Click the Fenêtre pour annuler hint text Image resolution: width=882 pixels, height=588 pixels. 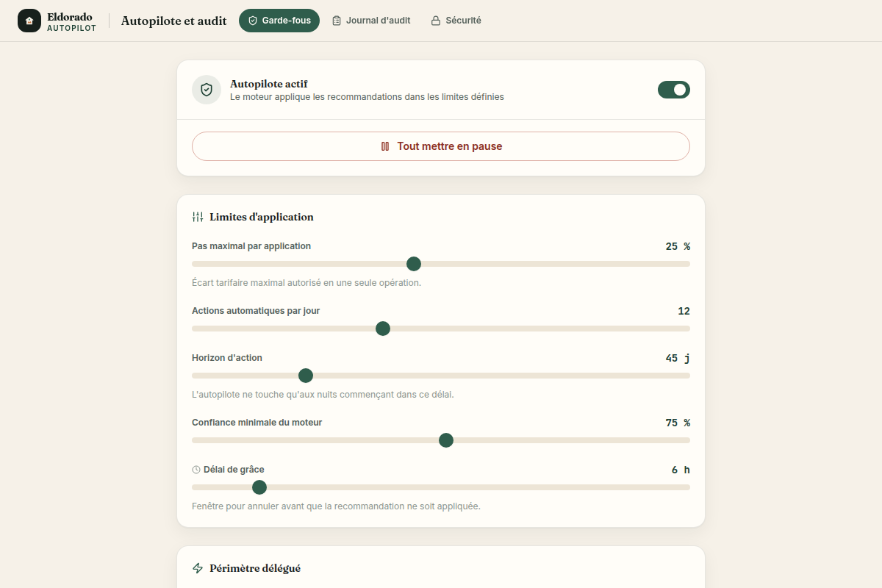(x=336, y=506)
